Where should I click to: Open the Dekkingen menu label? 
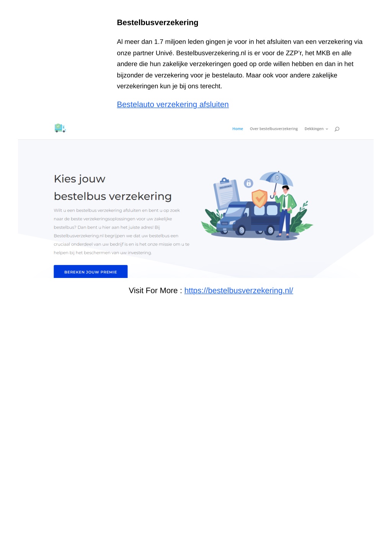coord(314,129)
